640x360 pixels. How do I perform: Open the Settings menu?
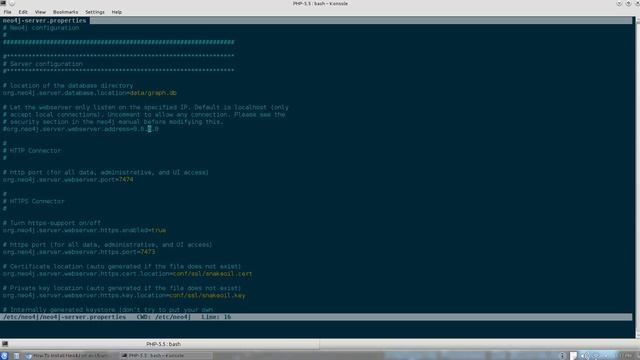click(95, 12)
